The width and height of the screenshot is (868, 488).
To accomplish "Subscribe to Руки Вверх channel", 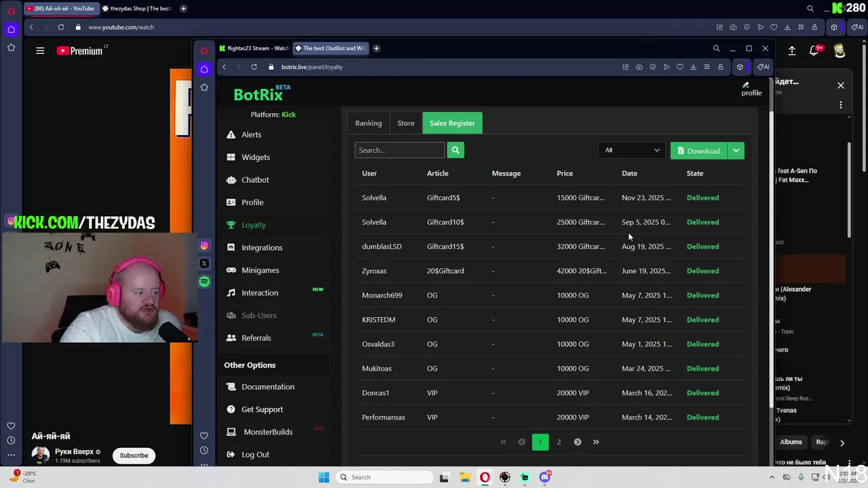I will (x=134, y=455).
